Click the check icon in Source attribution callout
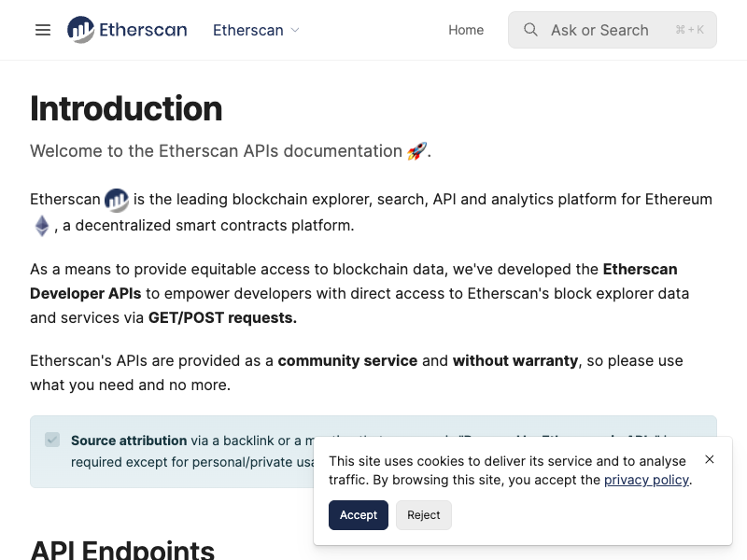This screenshot has width=747, height=560. click(x=52, y=440)
